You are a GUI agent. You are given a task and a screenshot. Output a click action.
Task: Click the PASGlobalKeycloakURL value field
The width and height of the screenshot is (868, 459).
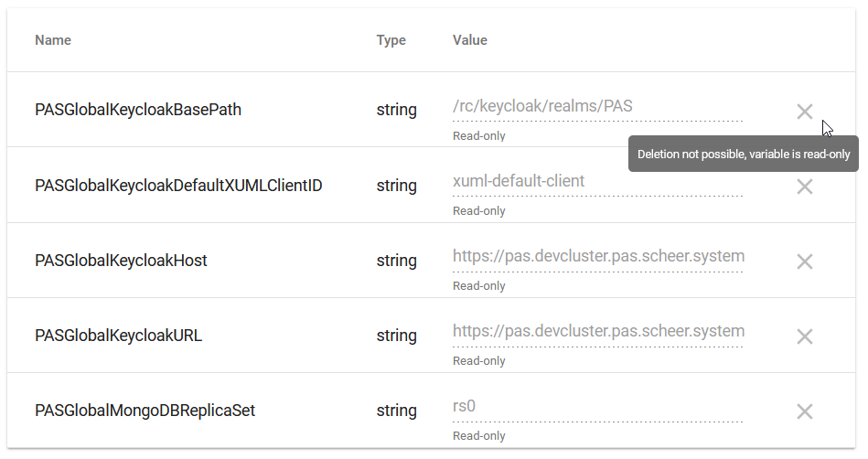point(597,332)
